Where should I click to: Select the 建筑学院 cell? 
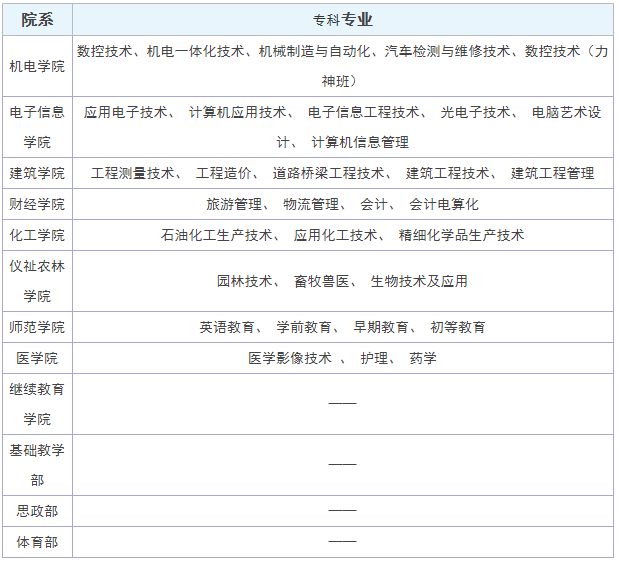37,173
